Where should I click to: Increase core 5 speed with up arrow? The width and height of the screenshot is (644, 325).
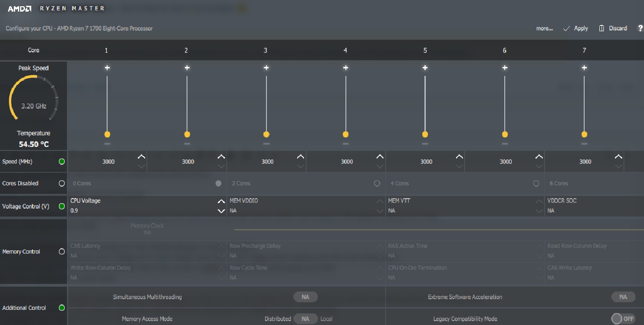459,157
